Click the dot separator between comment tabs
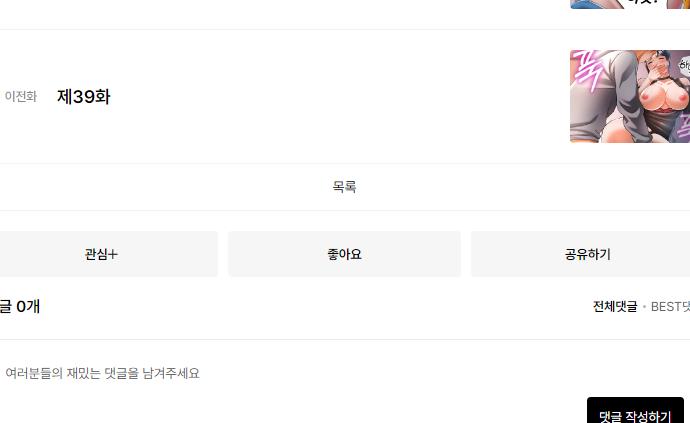 (x=644, y=307)
